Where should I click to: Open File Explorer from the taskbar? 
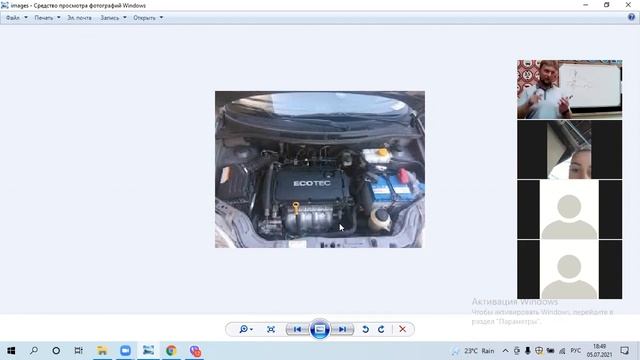pyautogui.click(x=102, y=351)
